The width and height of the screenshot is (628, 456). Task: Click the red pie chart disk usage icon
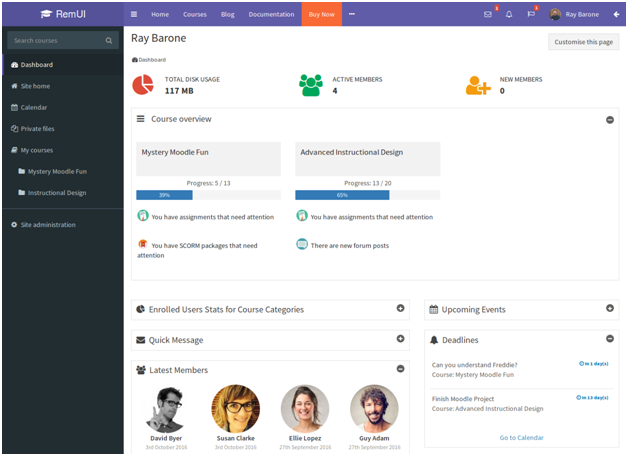click(x=143, y=84)
